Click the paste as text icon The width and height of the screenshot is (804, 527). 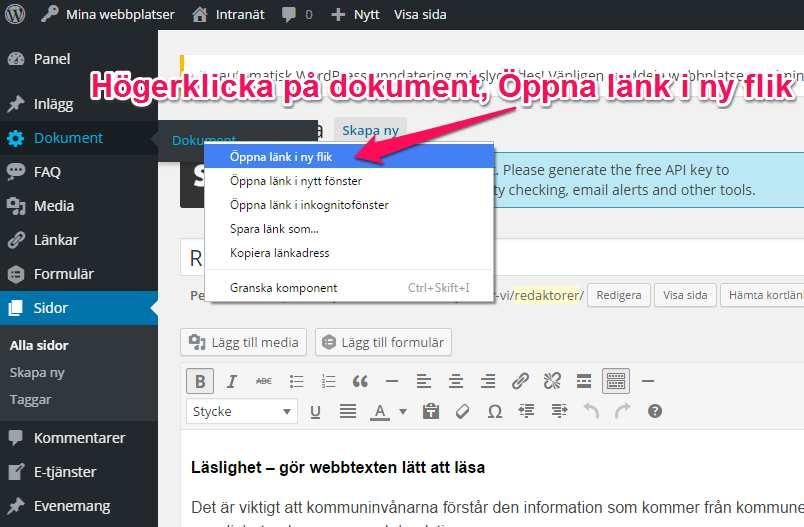431,411
